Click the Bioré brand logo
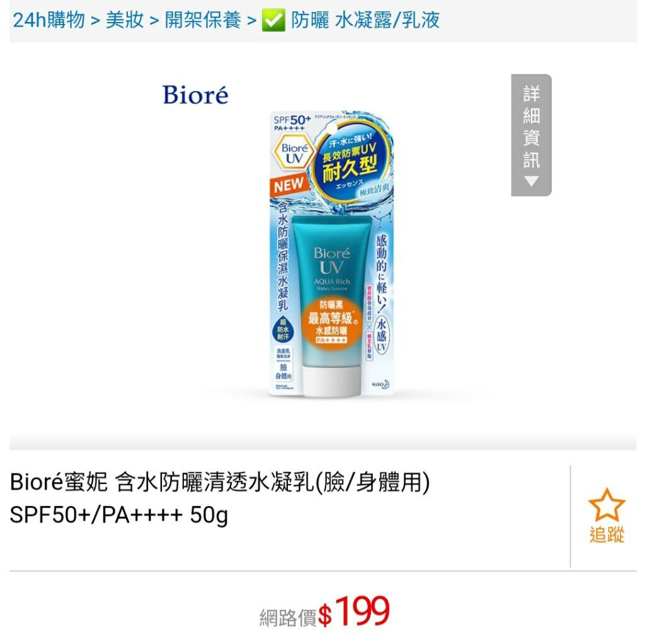 [x=195, y=95]
